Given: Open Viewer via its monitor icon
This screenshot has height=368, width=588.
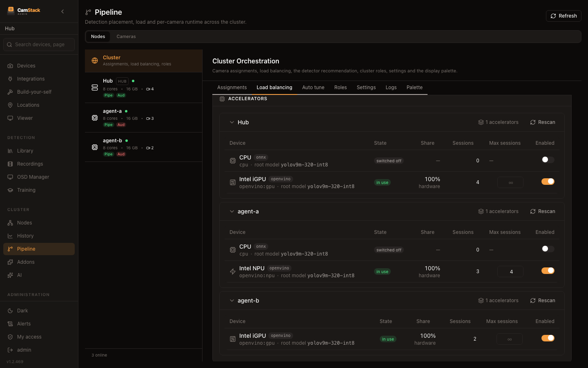Looking at the screenshot, I should (10, 118).
